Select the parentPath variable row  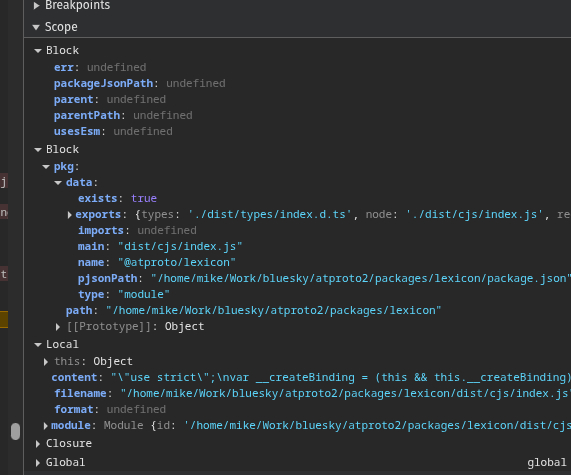coord(123,115)
